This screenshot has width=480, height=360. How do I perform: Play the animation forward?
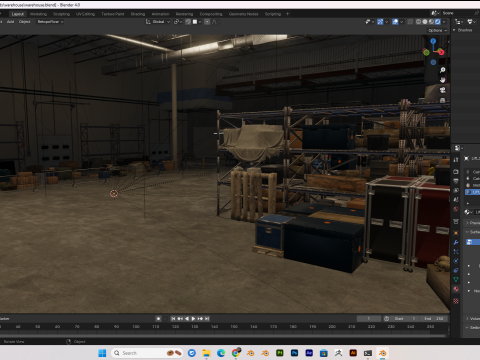coord(193,319)
